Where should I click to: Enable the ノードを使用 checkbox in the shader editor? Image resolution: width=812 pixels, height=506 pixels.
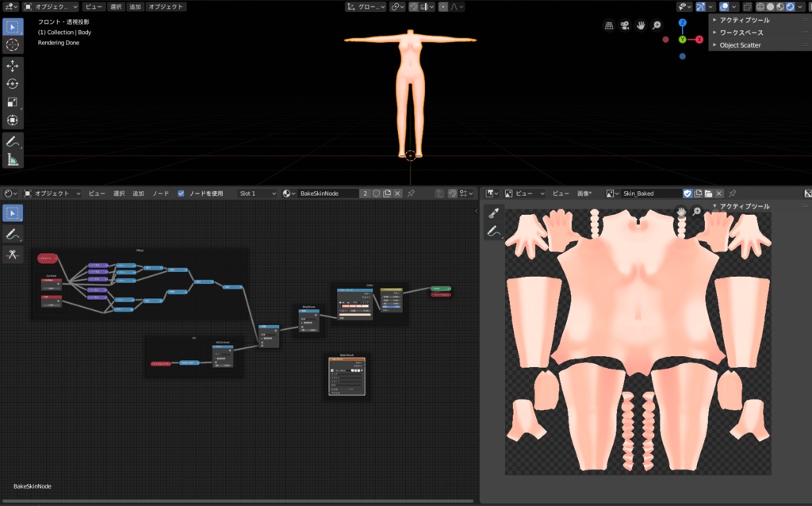[x=179, y=194]
